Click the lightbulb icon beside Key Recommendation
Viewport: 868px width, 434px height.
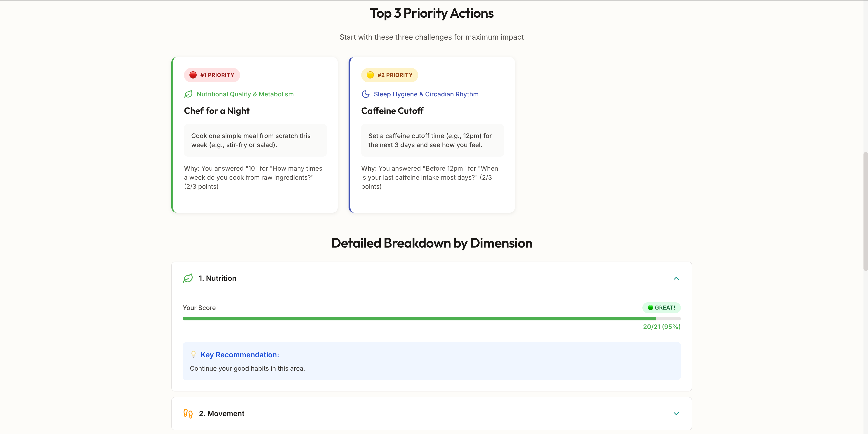pyautogui.click(x=193, y=355)
